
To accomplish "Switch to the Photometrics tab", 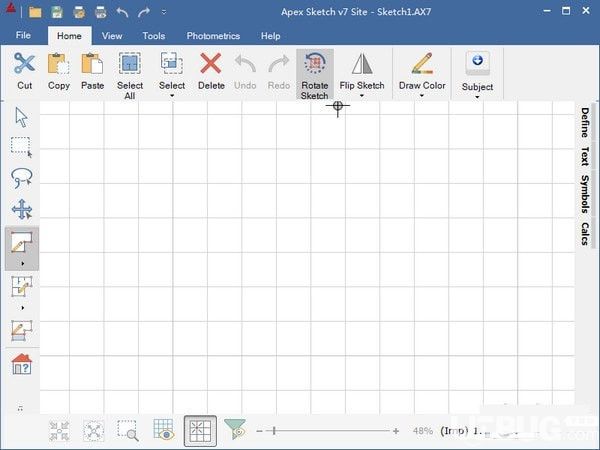I will [213, 36].
